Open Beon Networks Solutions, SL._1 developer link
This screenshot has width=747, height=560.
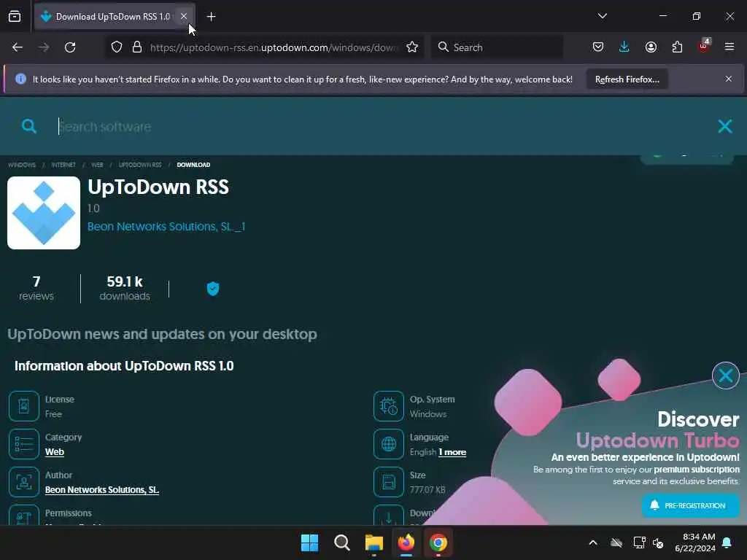click(166, 227)
